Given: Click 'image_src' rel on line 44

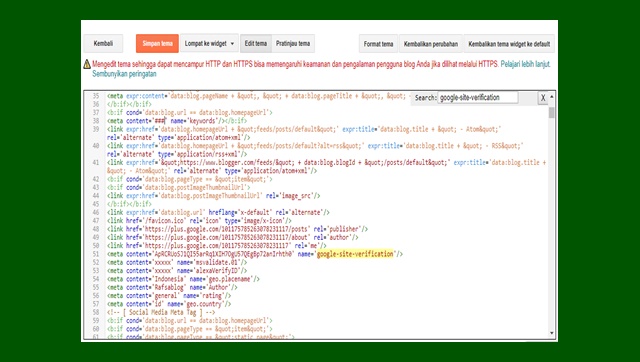Looking at the screenshot, I should pyautogui.click(x=297, y=196).
